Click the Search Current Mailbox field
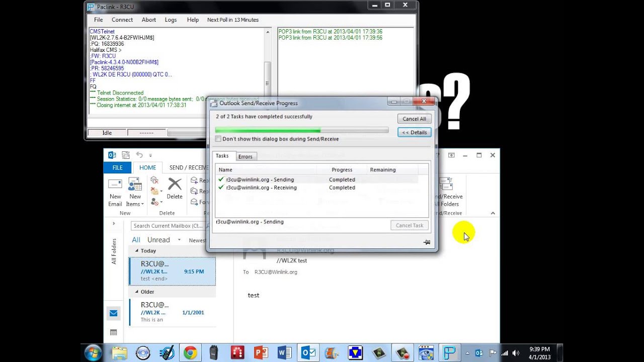Viewport: 644px width, 362px height. [168, 226]
